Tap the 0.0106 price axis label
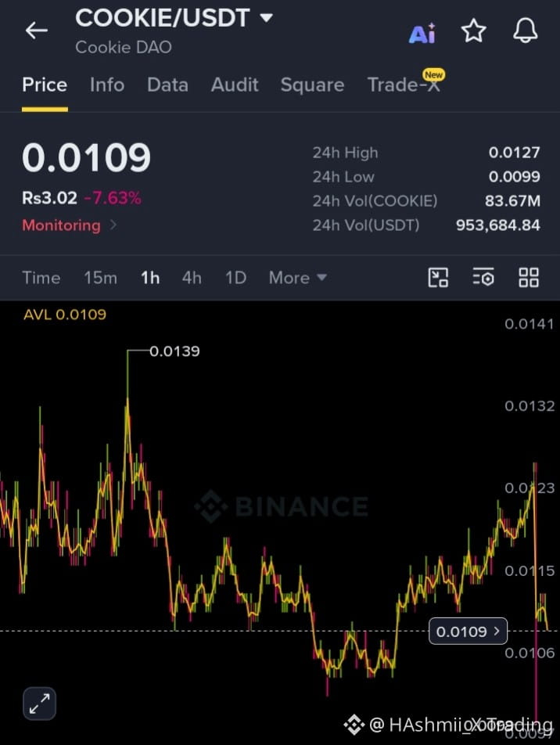This screenshot has width=560, height=745. coord(529,653)
